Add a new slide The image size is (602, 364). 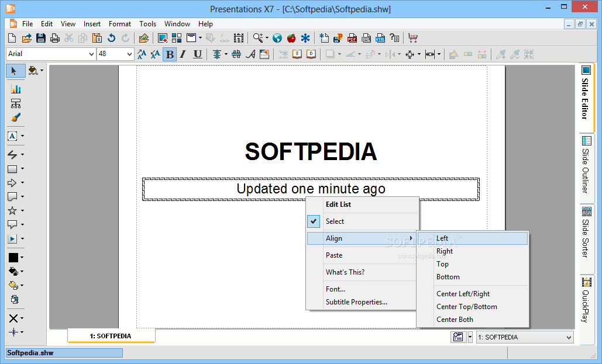click(163, 38)
